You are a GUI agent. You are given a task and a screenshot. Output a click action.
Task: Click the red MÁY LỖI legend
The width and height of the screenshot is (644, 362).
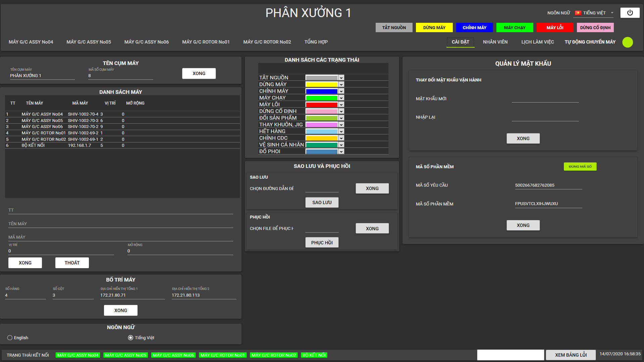coord(555,27)
